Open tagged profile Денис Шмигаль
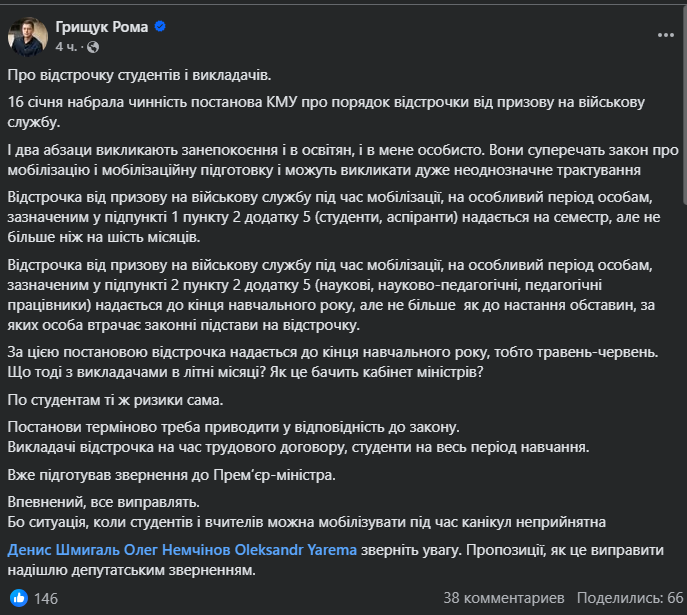The image size is (687, 615). click(x=62, y=550)
